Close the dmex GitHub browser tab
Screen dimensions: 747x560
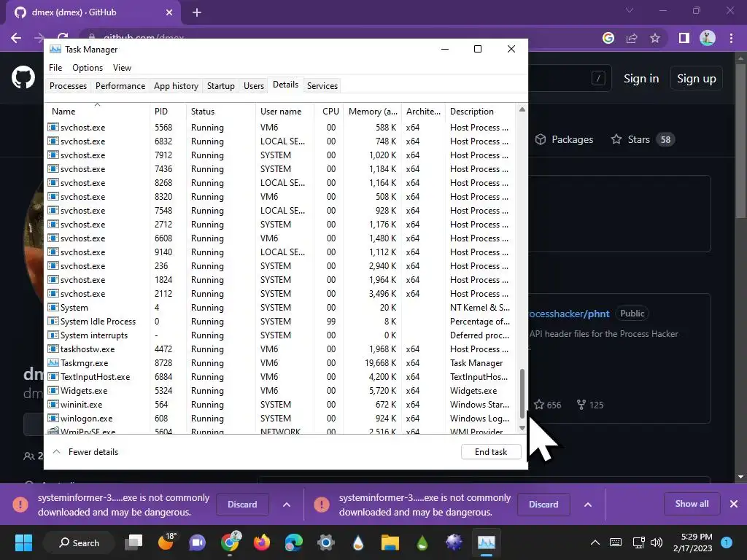(x=169, y=12)
